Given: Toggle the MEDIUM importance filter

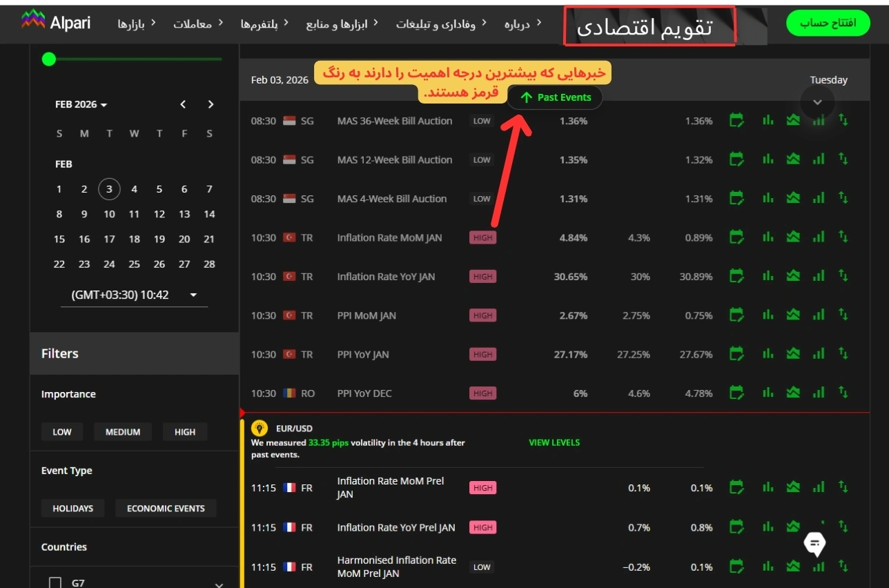Looking at the screenshot, I should [123, 432].
